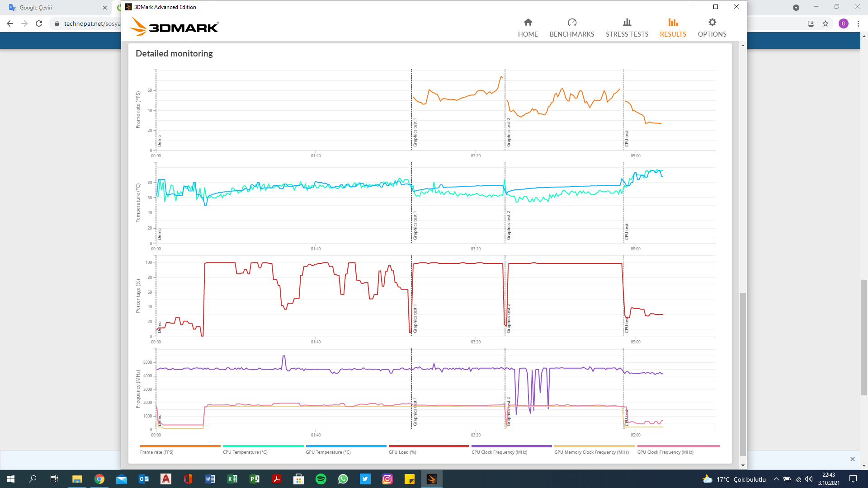Screen dimensions: 868x488
Task: Click the Google Çeviri browser tab
Action: coord(36,8)
